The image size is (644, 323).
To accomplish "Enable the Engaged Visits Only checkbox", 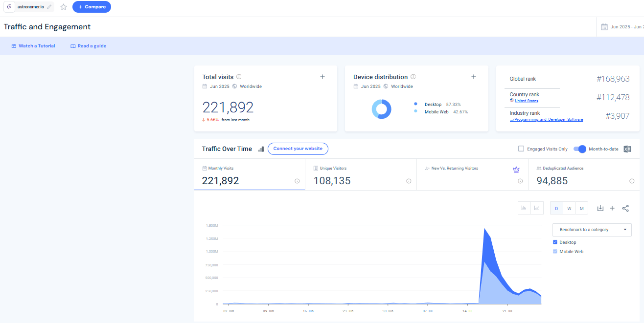I will point(521,149).
